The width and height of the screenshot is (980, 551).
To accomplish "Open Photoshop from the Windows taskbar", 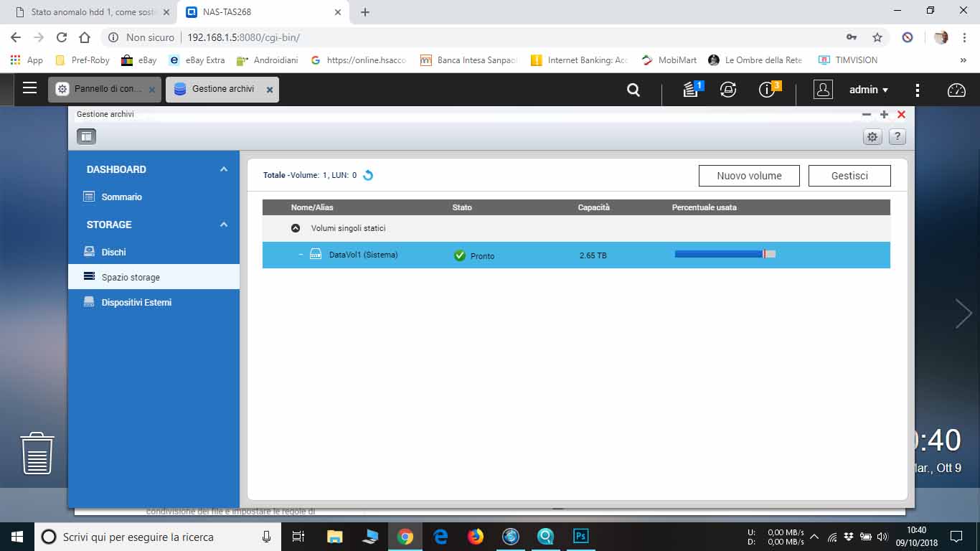I will 580,536.
